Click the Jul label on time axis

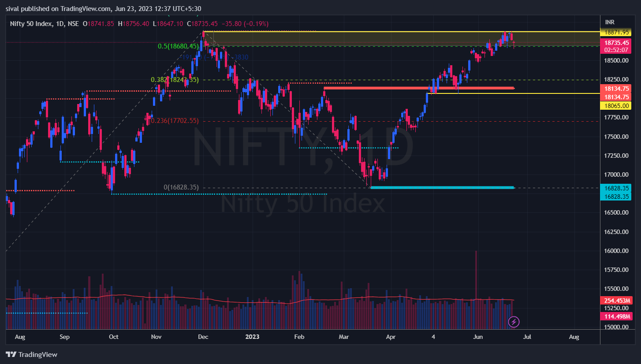pyautogui.click(x=527, y=337)
